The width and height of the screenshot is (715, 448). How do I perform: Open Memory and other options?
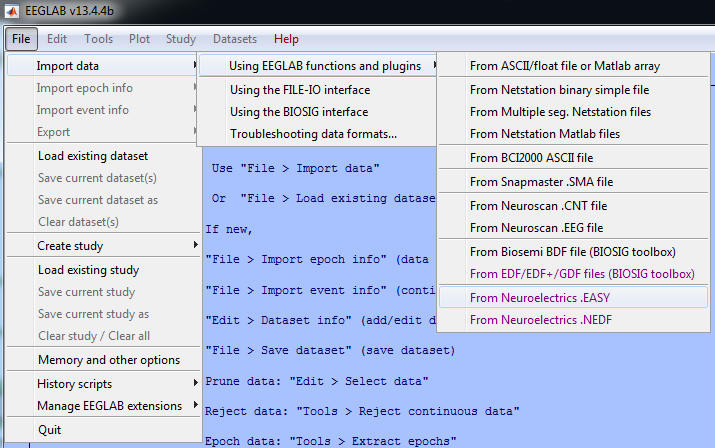tap(104, 359)
